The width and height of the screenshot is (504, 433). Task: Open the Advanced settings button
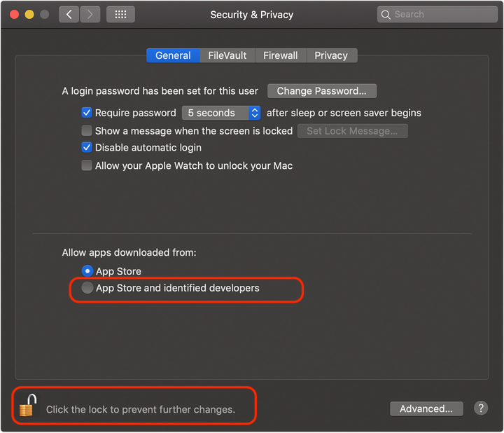(426, 408)
